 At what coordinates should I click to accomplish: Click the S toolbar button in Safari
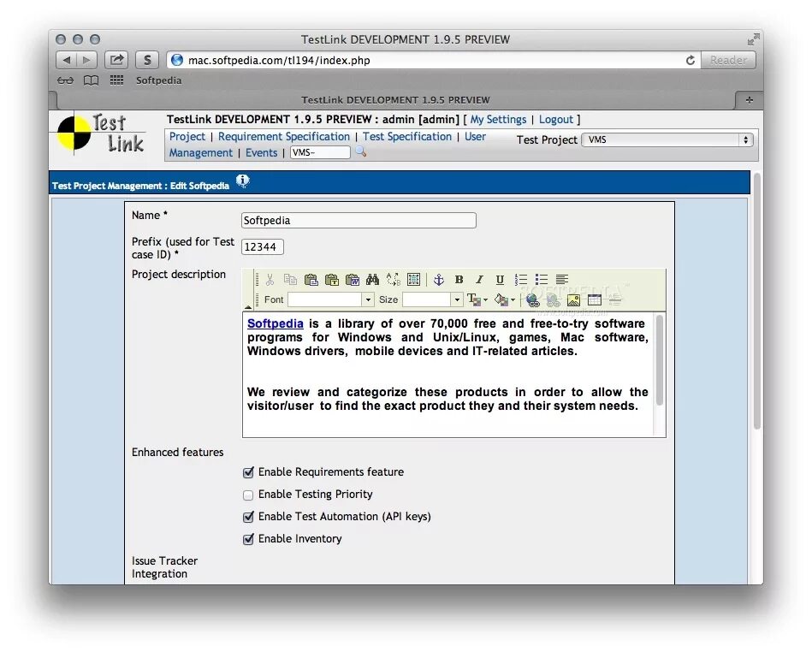147,60
